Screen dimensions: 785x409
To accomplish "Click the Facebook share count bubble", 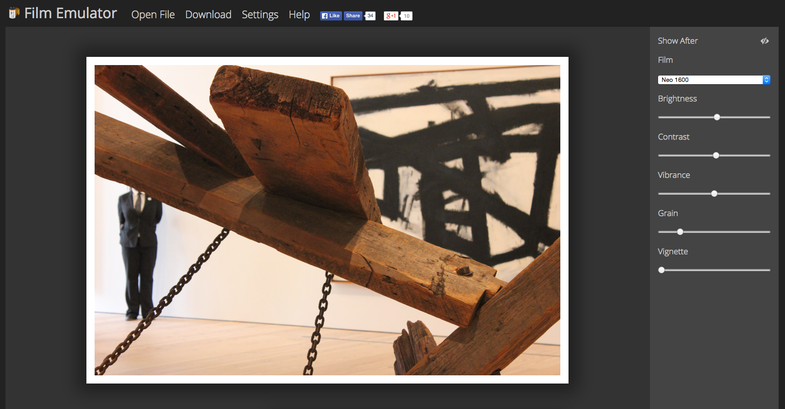I will [x=369, y=16].
